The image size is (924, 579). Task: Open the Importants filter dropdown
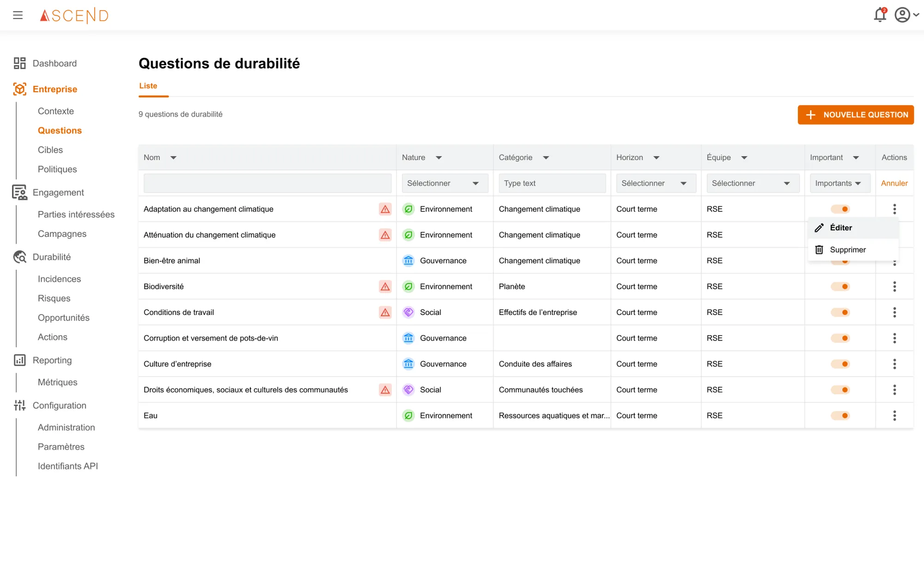tap(839, 183)
